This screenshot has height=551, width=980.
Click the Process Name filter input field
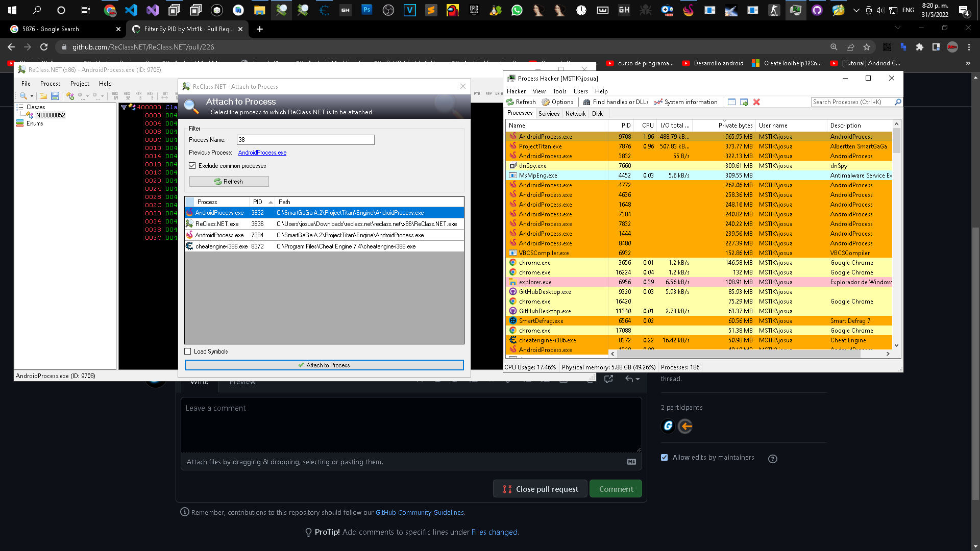(305, 140)
